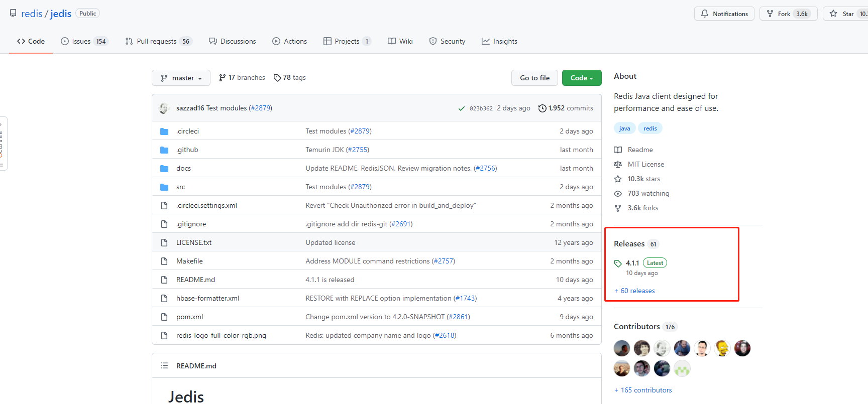Go to the Discussions tab
This screenshot has width=868, height=404.
pyautogui.click(x=233, y=41)
